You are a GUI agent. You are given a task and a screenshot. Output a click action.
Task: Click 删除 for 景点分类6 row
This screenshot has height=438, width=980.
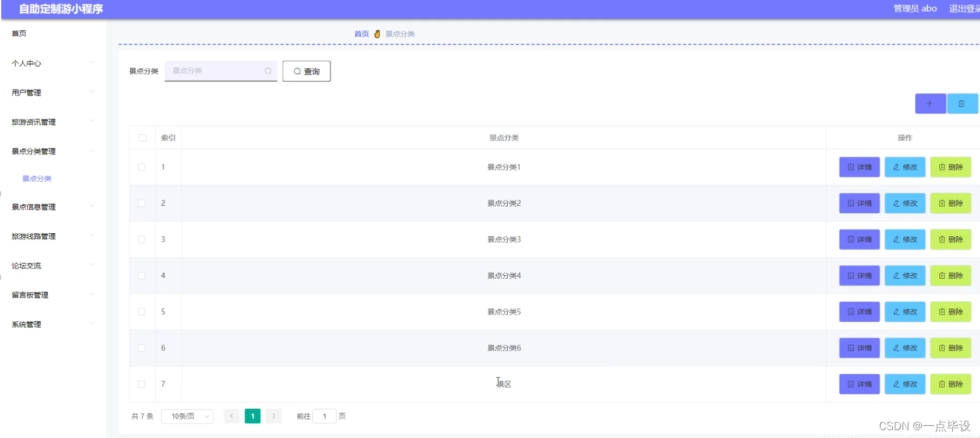950,348
